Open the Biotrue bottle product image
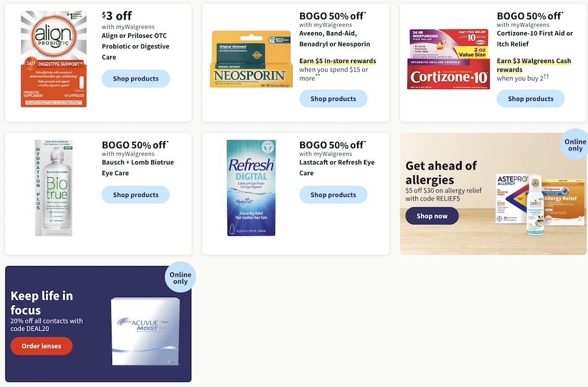Image resolution: width=588 pixels, height=387 pixels. point(54,188)
